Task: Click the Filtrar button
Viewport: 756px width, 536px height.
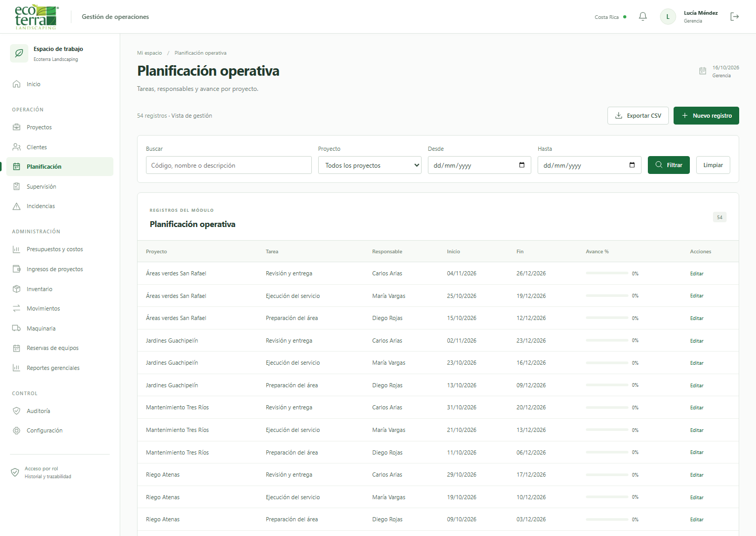Action: tap(669, 165)
